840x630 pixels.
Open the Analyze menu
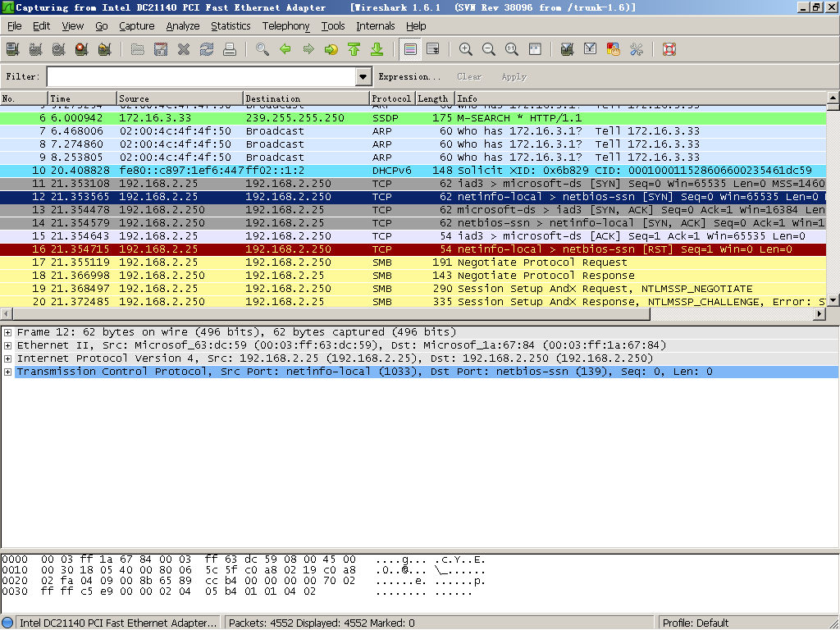183,25
